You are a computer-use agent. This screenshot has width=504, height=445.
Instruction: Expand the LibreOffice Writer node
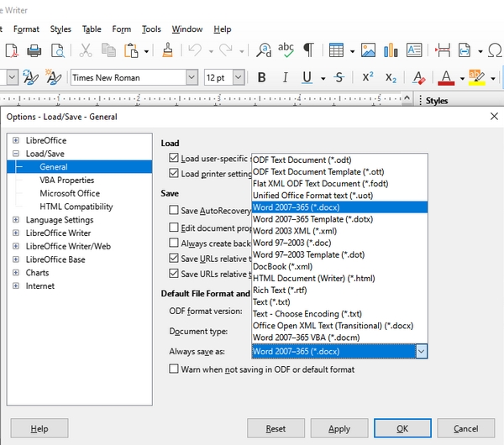pos(16,233)
